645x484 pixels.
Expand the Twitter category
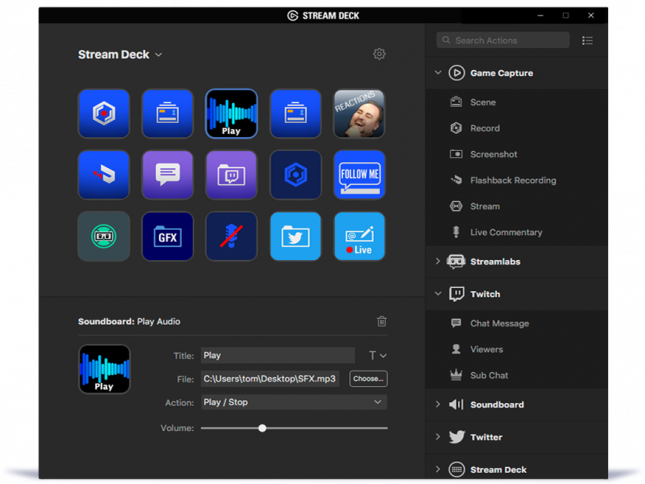[x=438, y=437]
